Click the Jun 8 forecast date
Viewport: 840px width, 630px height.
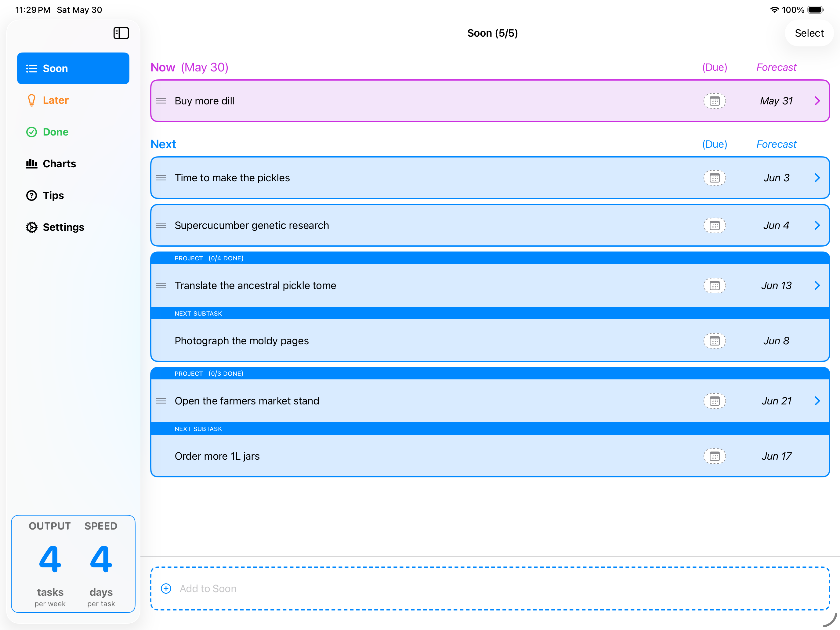point(776,341)
